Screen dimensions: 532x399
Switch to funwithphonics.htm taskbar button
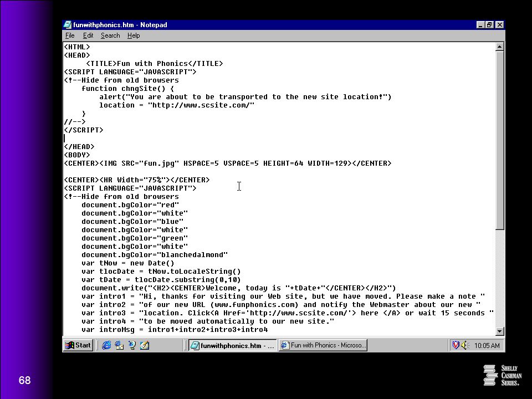pyautogui.click(x=232, y=345)
